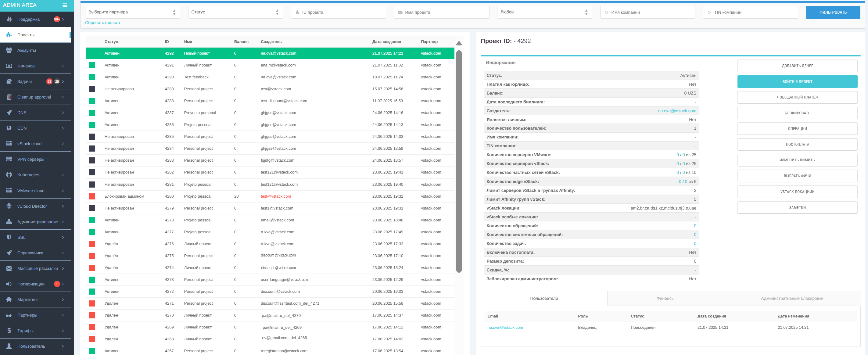Click the green status square of project 4291
The height and width of the screenshot is (355, 868).
(92, 65)
